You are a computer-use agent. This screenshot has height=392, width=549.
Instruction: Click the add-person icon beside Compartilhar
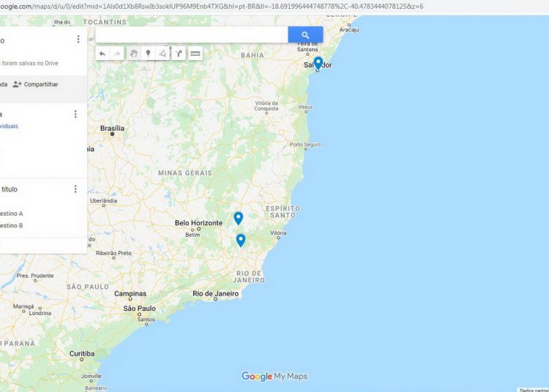tap(17, 84)
